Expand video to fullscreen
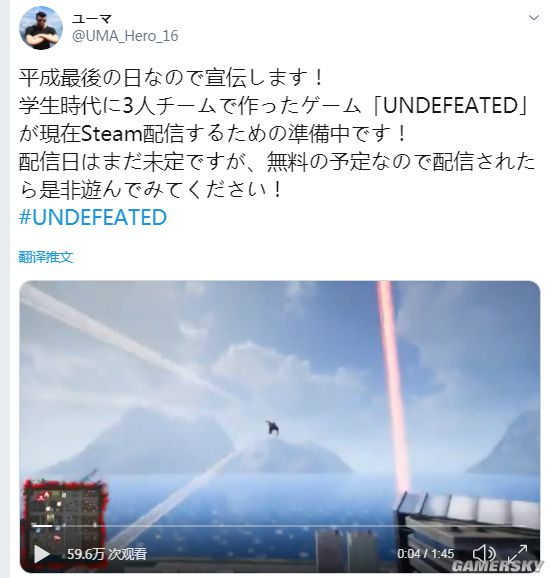 [518, 553]
